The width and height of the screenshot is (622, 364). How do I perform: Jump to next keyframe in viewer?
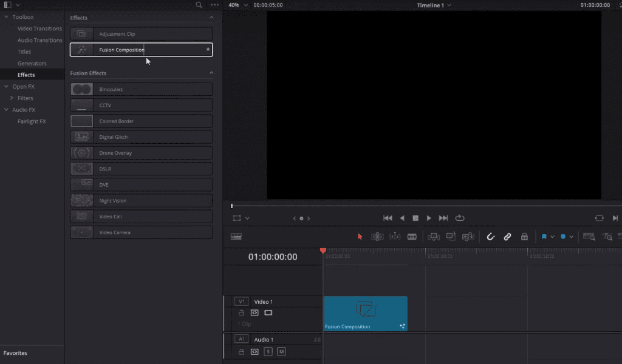(x=309, y=218)
